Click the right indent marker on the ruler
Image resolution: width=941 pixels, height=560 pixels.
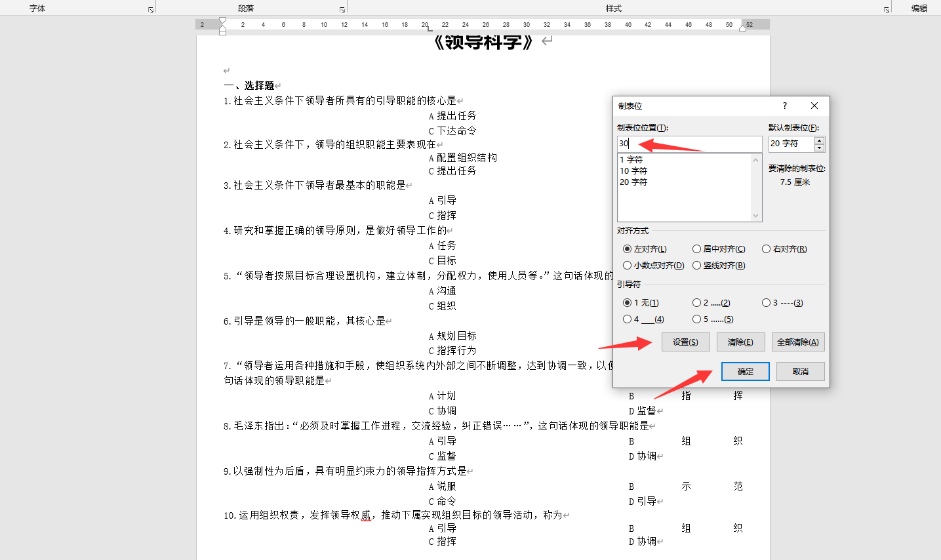click(x=743, y=27)
